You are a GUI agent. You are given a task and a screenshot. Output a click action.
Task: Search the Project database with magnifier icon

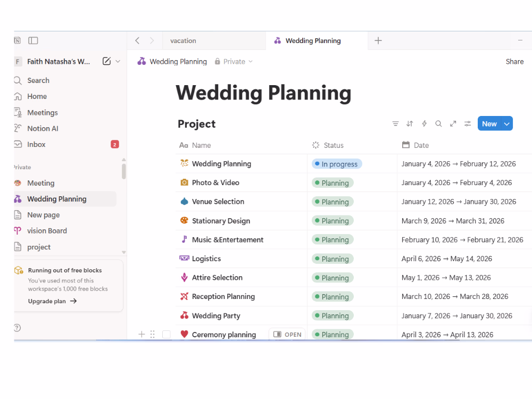438,124
